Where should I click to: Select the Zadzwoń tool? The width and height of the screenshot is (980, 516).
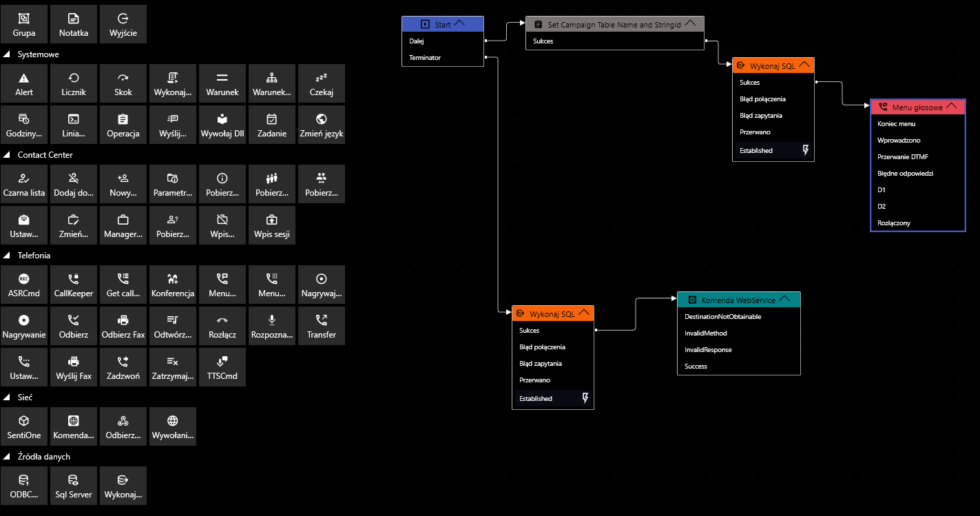pos(123,367)
